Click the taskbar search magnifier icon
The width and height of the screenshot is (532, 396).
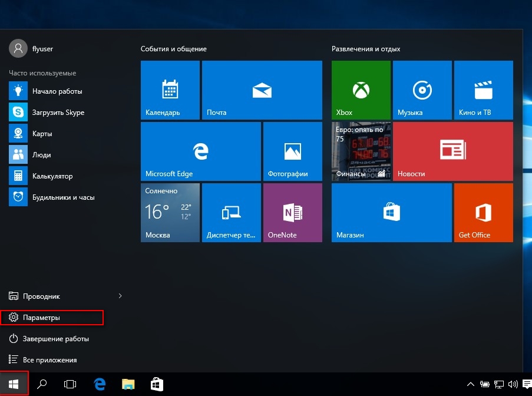pos(42,384)
